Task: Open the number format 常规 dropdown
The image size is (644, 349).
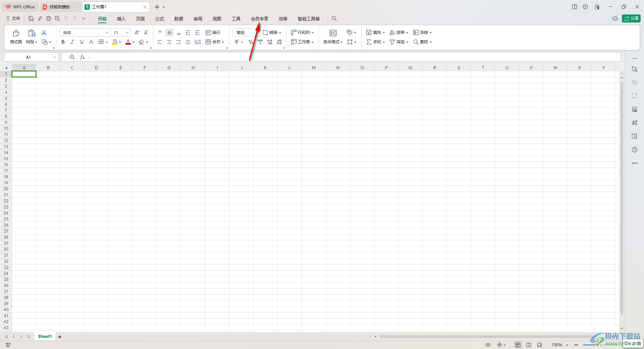Action: (x=258, y=33)
